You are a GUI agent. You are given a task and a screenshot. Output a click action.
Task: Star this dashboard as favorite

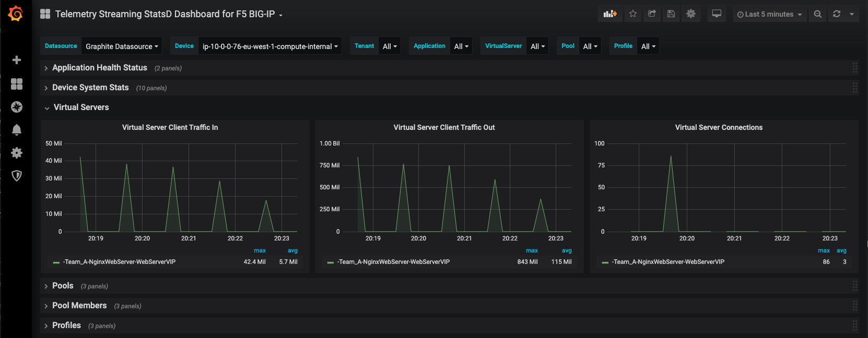point(633,14)
